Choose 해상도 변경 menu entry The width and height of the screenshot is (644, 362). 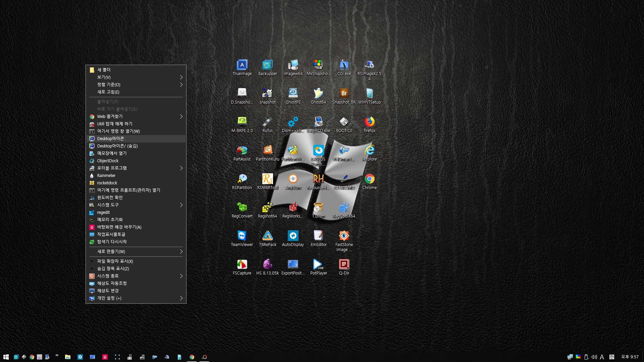click(x=136, y=291)
